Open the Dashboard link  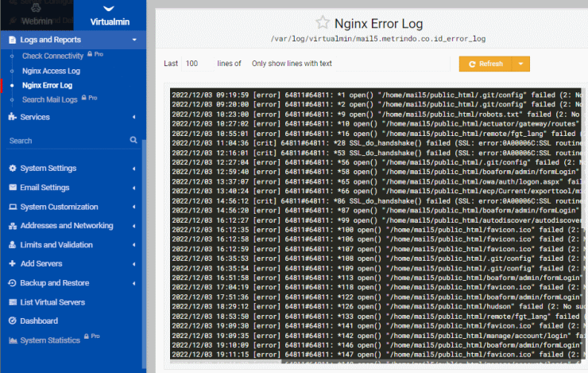[39, 321]
